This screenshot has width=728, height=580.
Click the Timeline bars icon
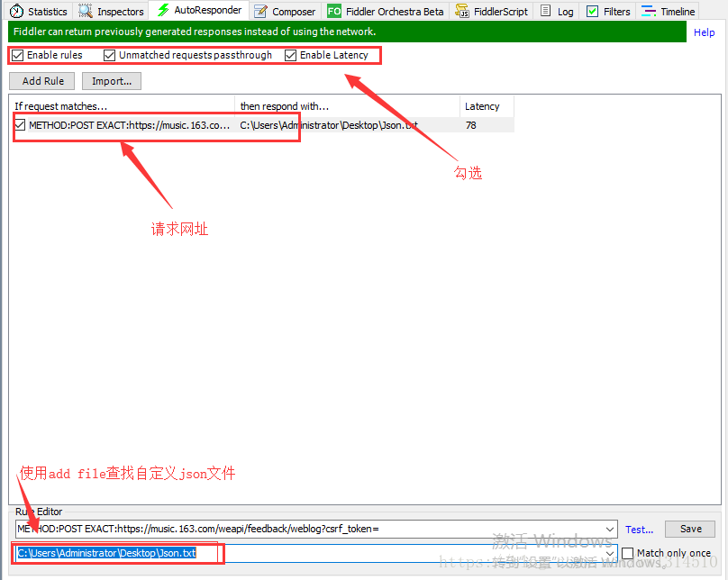pyautogui.click(x=649, y=11)
